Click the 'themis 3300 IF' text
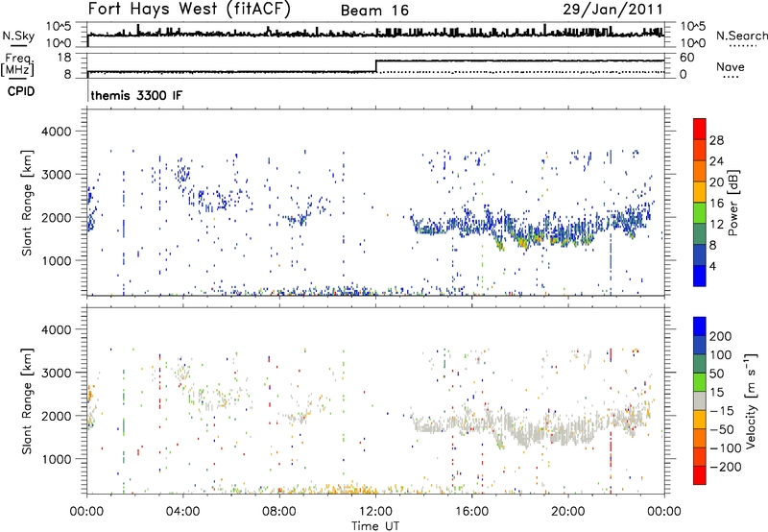The image size is (768, 532). pos(136,95)
